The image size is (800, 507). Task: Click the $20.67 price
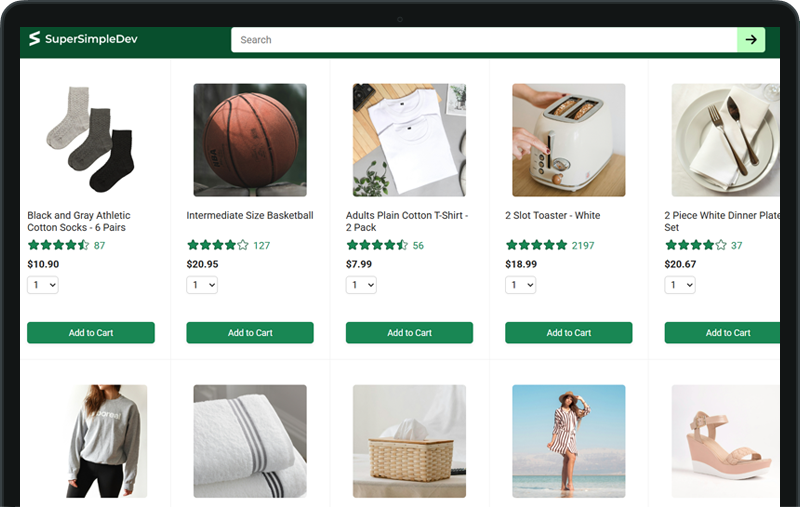point(680,264)
